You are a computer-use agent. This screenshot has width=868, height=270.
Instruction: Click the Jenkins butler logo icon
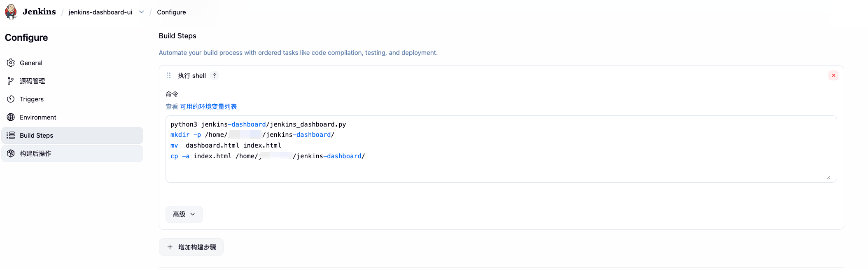[x=11, y=12]
